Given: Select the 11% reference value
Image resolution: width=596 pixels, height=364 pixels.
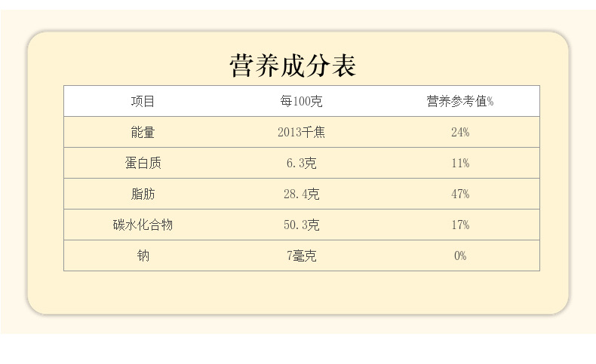Looking at the screenshot, I should click(x=460, y=164).
